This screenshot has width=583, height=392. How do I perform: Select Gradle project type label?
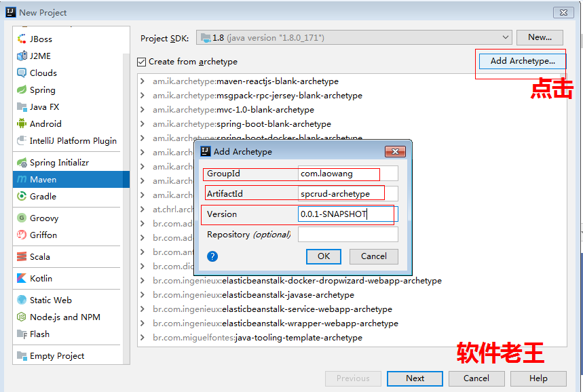click(43, 196)
